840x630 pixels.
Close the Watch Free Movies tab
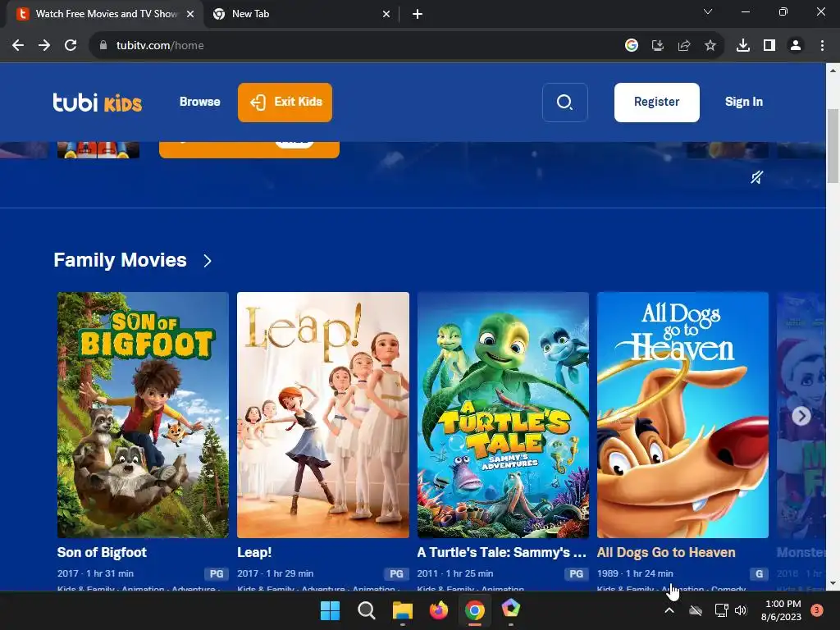190,15
